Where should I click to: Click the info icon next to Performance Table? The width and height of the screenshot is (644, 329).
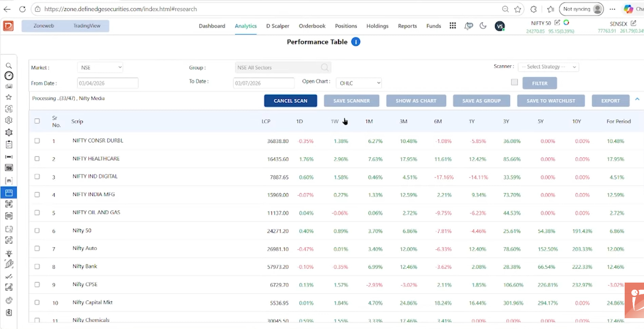click(x=355, y=42)
